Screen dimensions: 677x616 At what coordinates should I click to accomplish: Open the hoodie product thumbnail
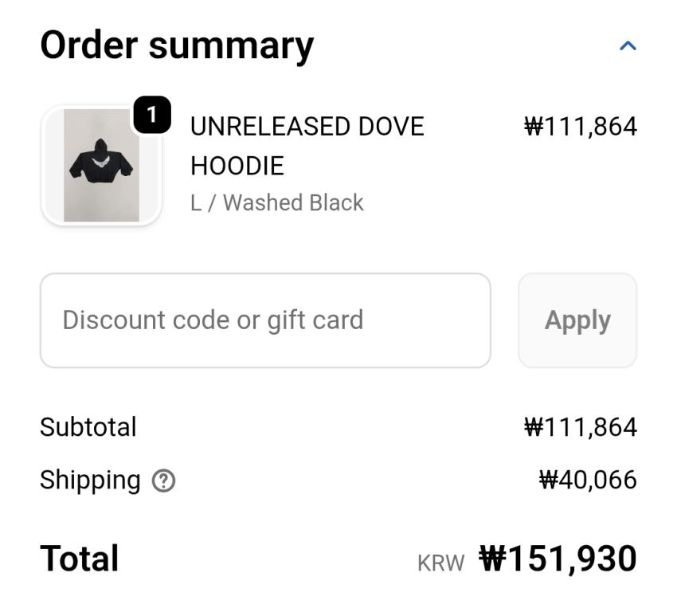pos(101,166)
